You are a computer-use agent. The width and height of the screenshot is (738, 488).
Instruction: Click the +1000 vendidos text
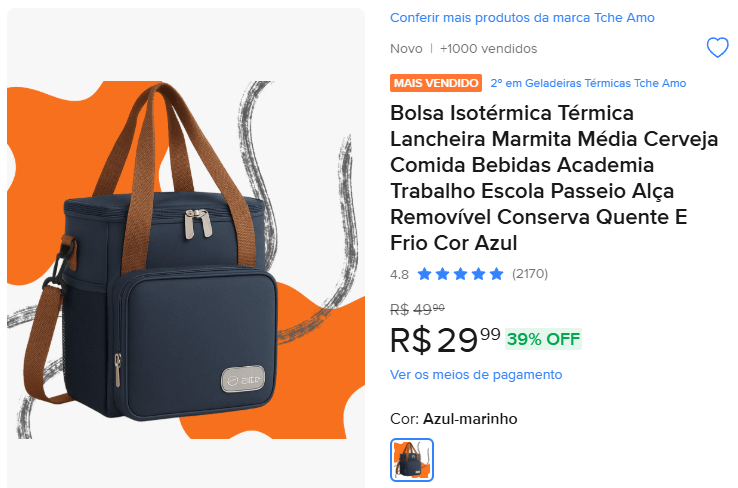coord(488,48)
